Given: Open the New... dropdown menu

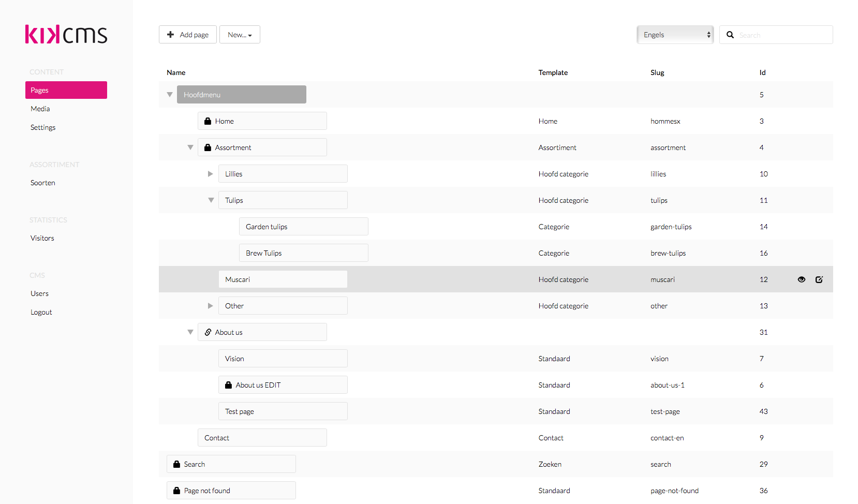Looking at the screenshot, I should (x=240, y=35).
